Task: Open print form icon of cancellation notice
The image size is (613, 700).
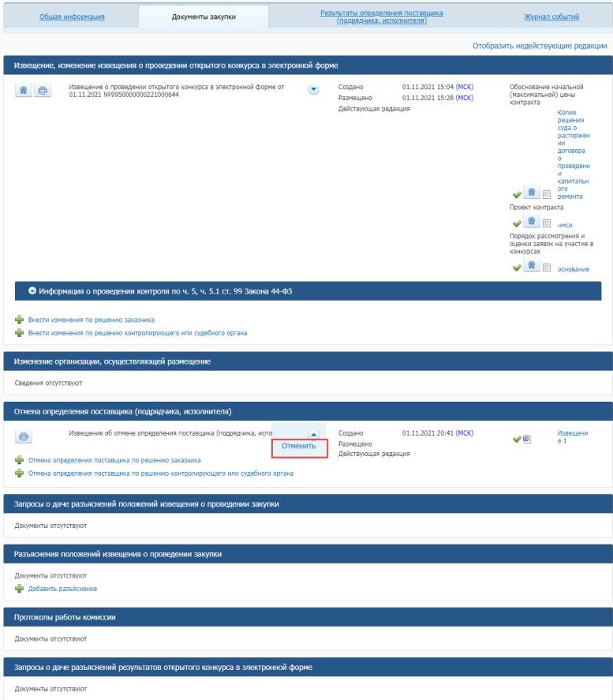Action: 24,436
